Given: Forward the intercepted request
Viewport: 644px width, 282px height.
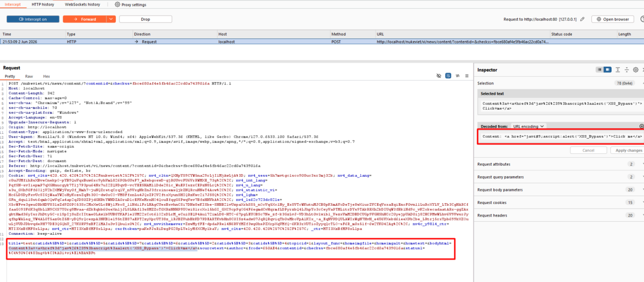Looking at the screenshot, I should click(x=84, y=19).
